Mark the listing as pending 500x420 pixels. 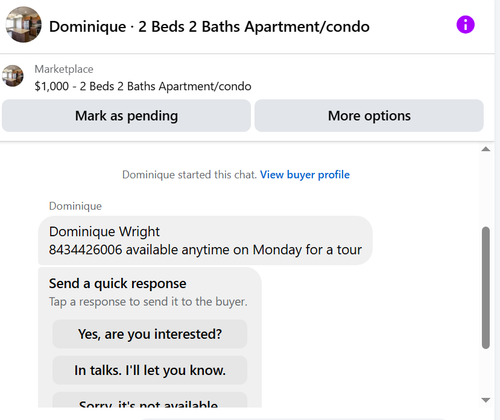coord(126,116)
